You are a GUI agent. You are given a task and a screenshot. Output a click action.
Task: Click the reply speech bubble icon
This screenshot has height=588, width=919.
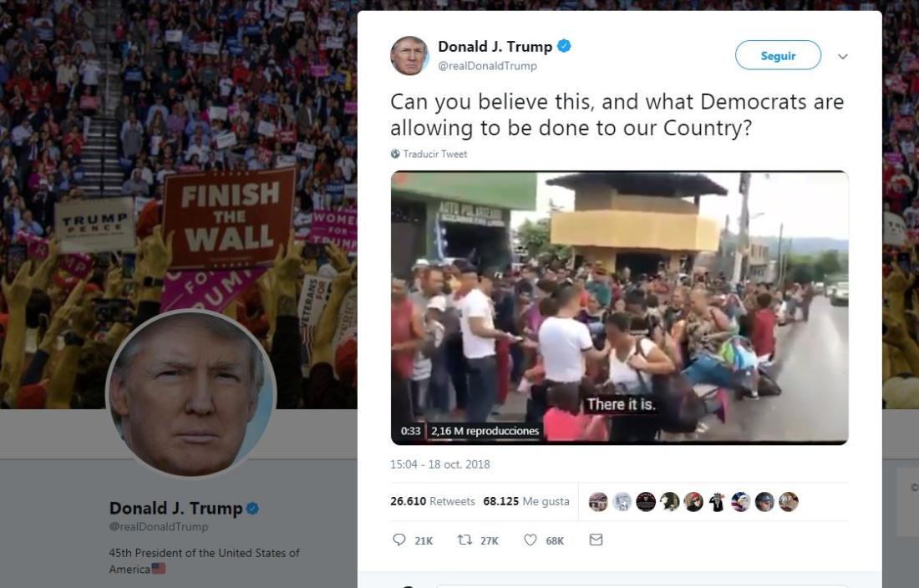pyautogui.click(x=399, y=540)
